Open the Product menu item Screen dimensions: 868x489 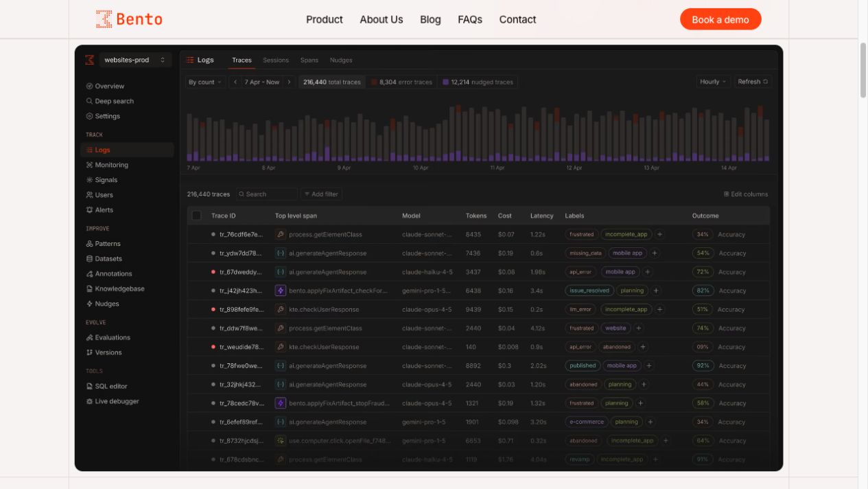click(325, 19)
